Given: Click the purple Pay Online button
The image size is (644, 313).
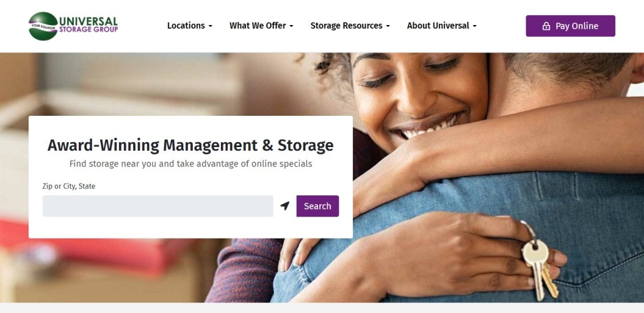Looking at the screenshot, I should tap(571, 26).
